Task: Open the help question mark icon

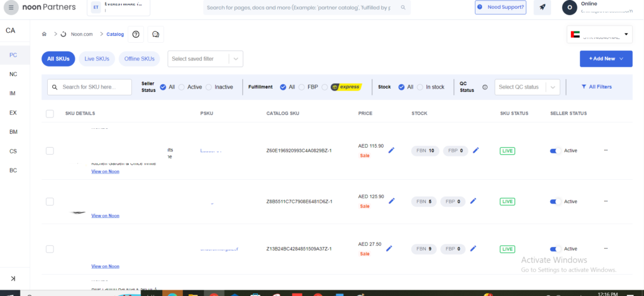Action: coord(136,34)
